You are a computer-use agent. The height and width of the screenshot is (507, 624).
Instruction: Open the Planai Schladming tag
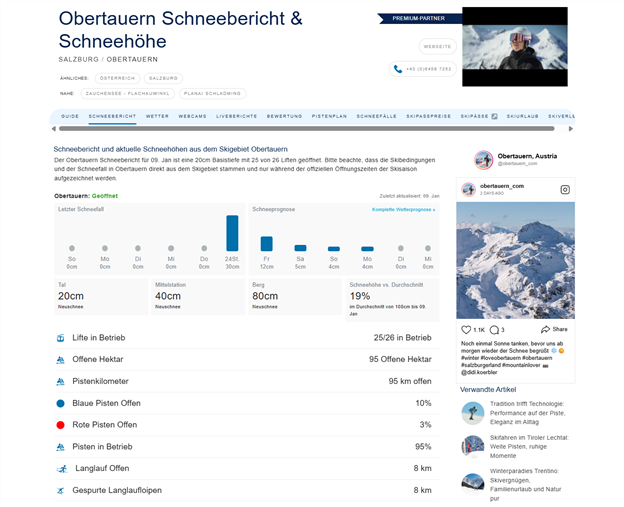pyautogui.click(x=212, y=94)
